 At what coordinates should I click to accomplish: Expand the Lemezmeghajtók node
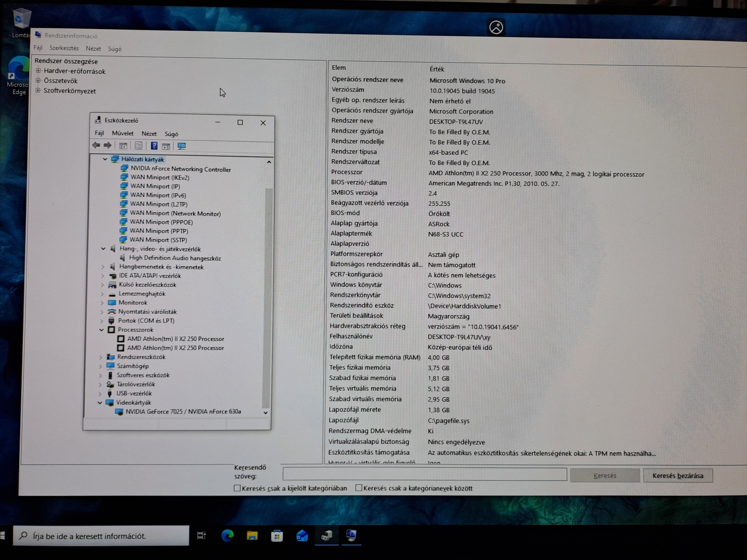(x=103, y=294)
